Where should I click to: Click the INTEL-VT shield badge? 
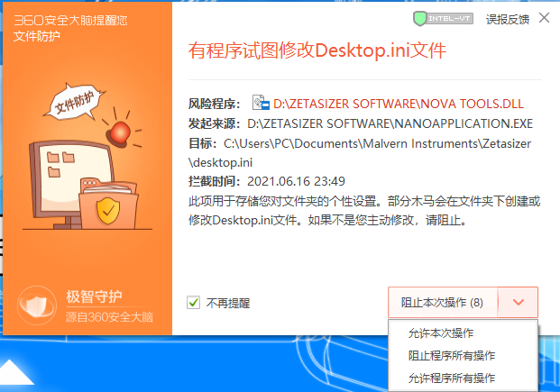[x=443, y=19]
